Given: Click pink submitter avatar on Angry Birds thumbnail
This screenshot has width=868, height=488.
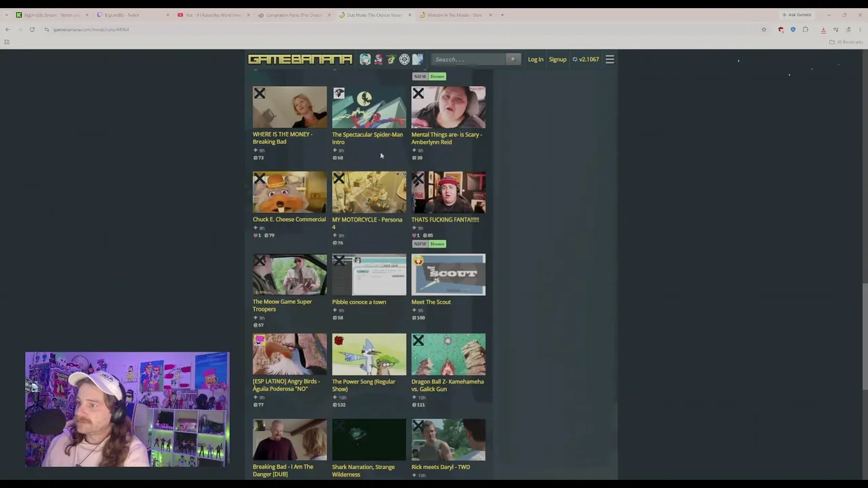Looking at the screenshot, I should coord(260,340).
